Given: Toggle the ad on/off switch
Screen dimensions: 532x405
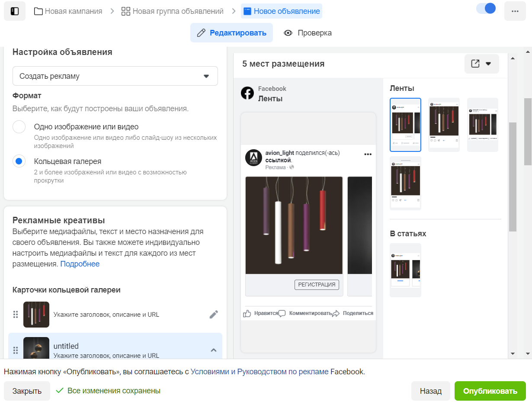Looking at the screenshot, I should [486, 9].
